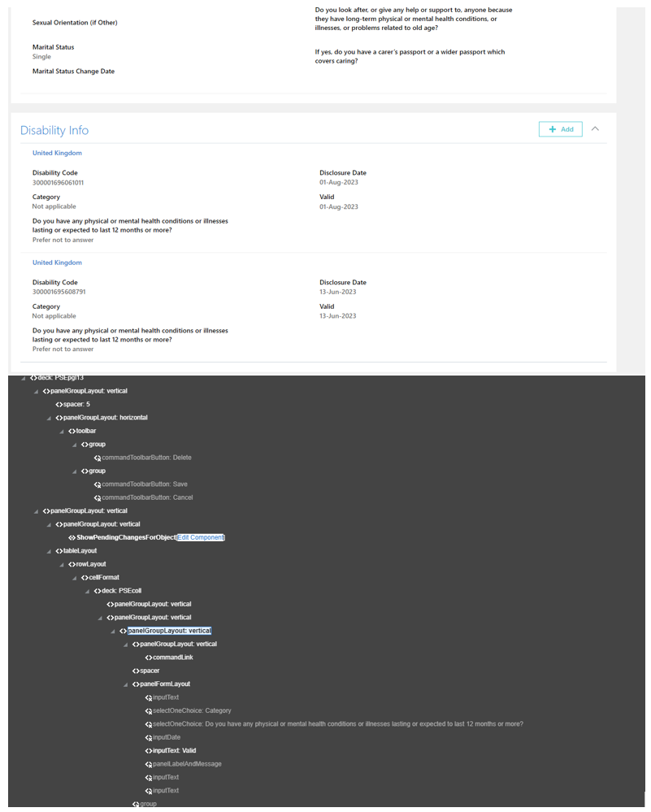
Task: Select the panelGroupLayout: horizontal tree label
Action: coord(105,418)
